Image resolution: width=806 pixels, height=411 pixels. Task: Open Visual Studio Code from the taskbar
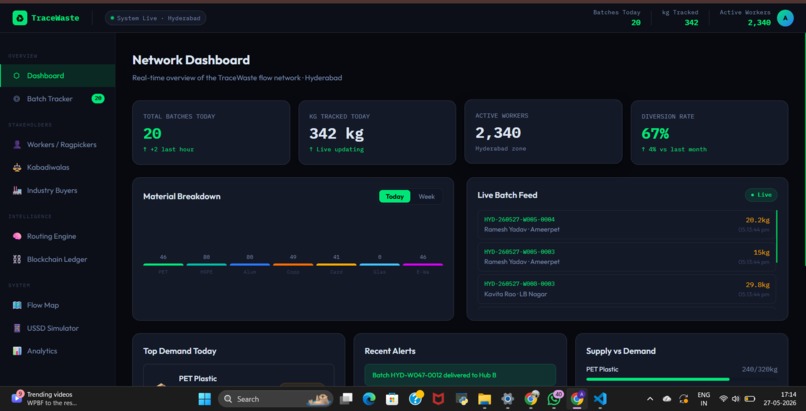point(600,399)
